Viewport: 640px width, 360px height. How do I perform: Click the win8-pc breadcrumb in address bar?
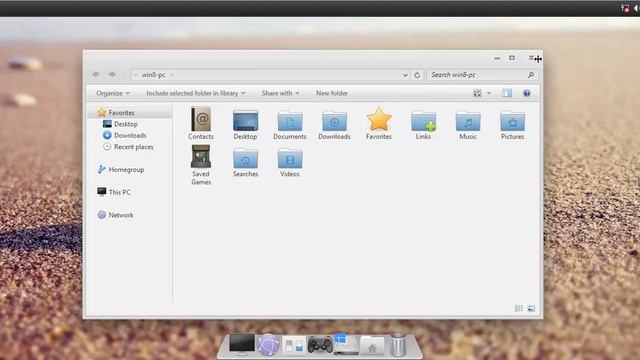[153, 75]
